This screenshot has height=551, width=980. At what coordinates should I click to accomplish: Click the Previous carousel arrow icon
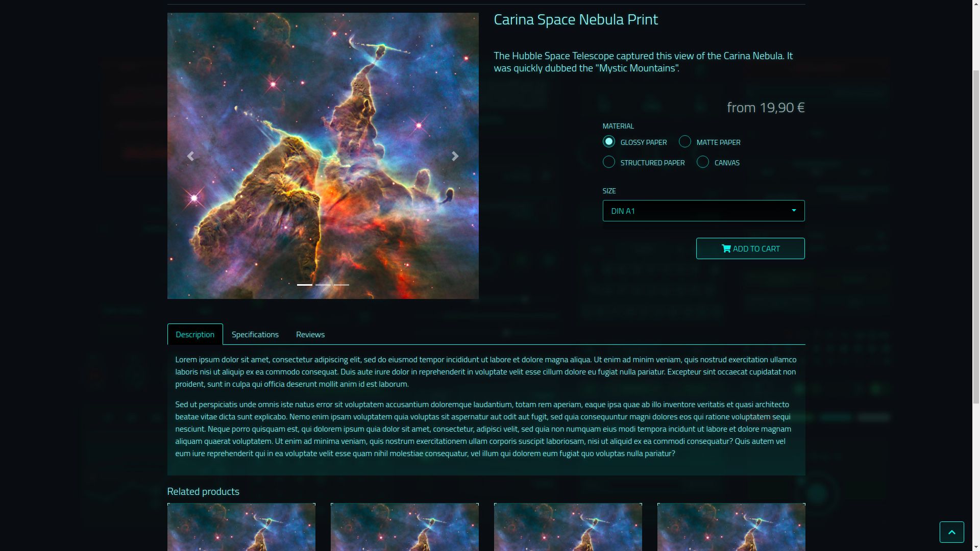[x=190, y=156]
